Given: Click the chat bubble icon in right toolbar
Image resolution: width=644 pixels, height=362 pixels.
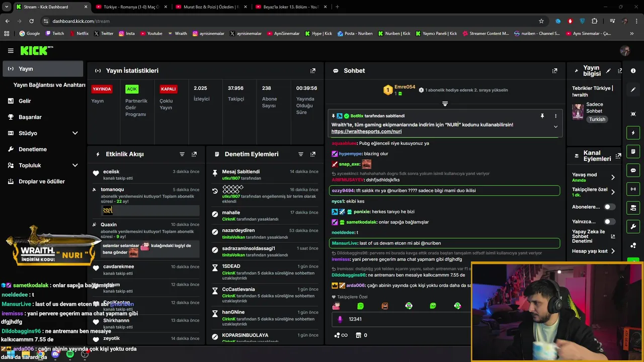Looking at the screenshot, I should (x=633, y=170).
